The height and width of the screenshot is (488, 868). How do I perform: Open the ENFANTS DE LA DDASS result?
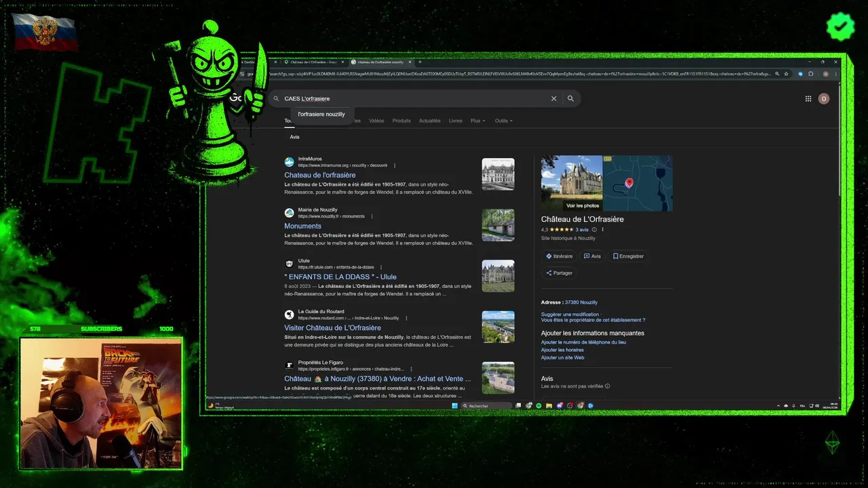click(340, 277)
